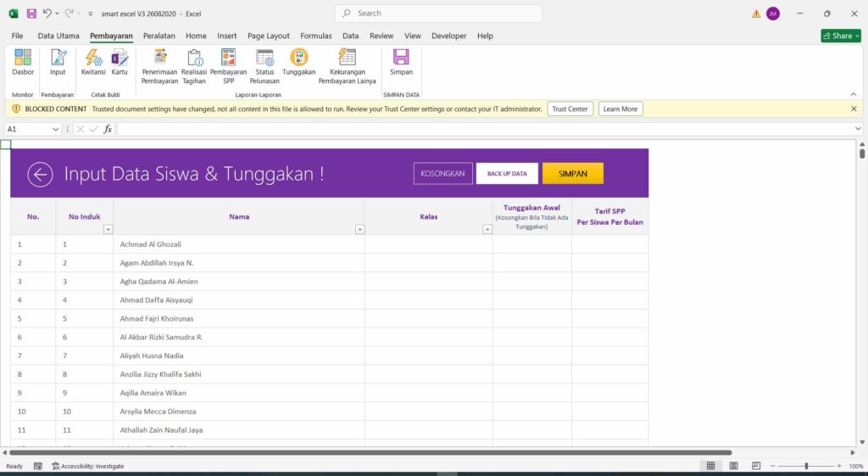Click Accessibility: Investigate in status bar

tap(88, 466)
